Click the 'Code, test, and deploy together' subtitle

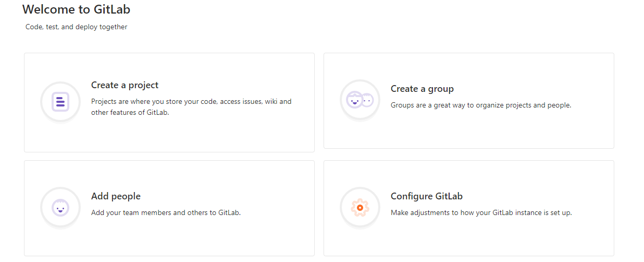click(x=77, y=27)
